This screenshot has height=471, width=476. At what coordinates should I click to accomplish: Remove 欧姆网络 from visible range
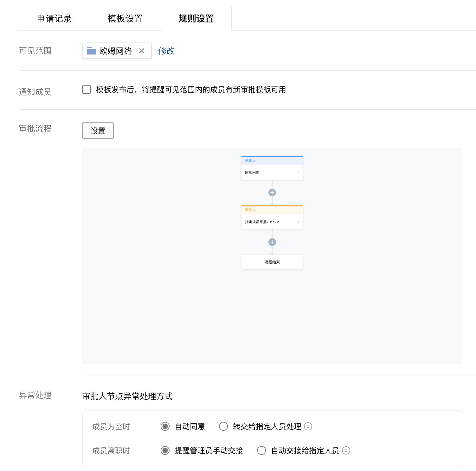(x=142, y=51)
